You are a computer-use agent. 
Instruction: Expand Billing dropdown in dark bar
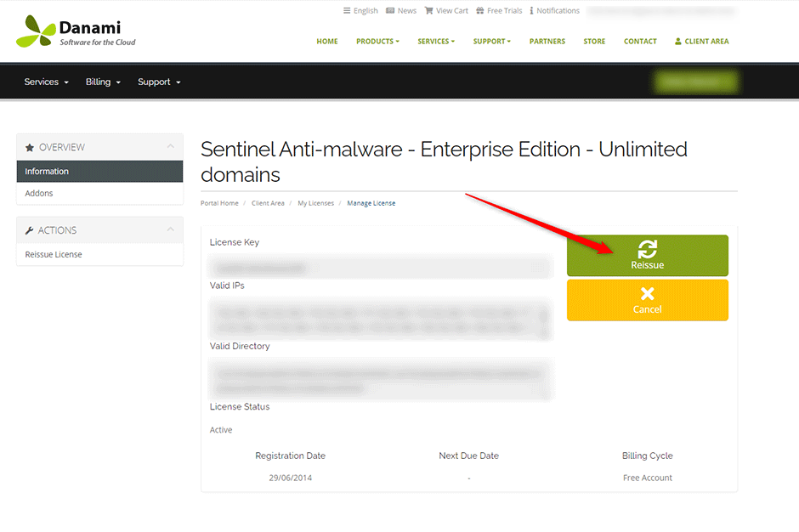[103, 82]
